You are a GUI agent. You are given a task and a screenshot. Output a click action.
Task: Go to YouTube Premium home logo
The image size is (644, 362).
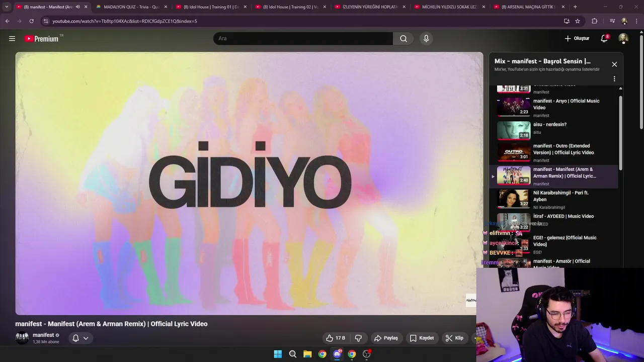(43, 39)
